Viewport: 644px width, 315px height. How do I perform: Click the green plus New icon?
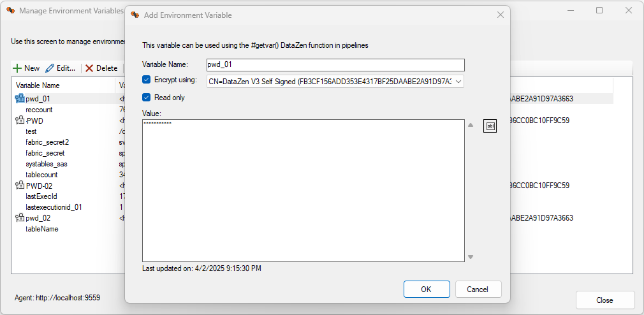click(x=17, y=68)
